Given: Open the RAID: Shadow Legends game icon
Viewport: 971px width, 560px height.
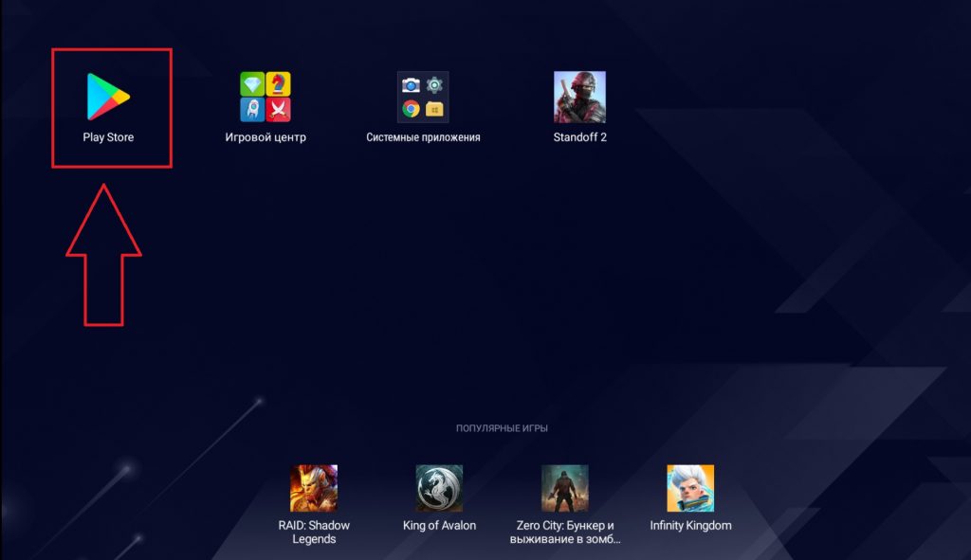Looking at the screenshot, I should tap(314, 488).
